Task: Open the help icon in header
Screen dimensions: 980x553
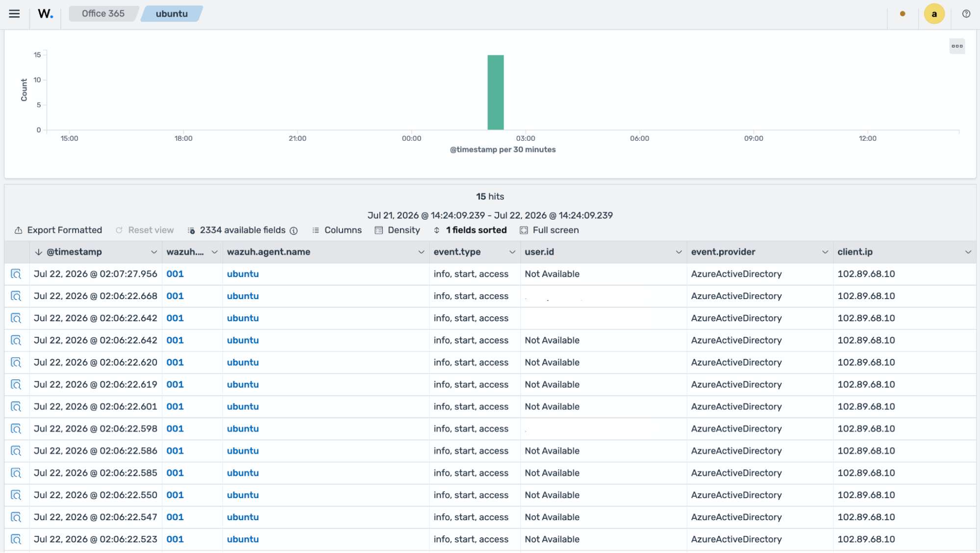Action: [966, 14]
